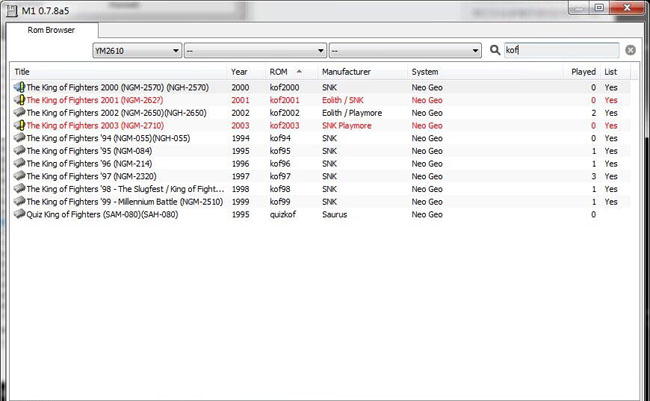Click year cell '1997'
This screenshot has width=650, height=401.
240,176
